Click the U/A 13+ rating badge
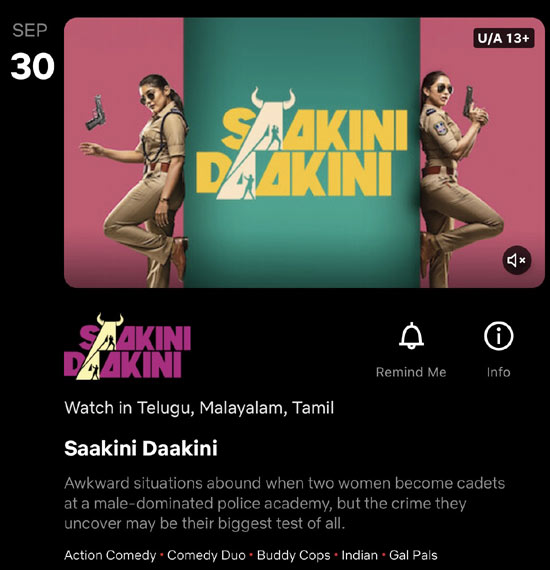The image size is (550, 570). tap(503, 38)
